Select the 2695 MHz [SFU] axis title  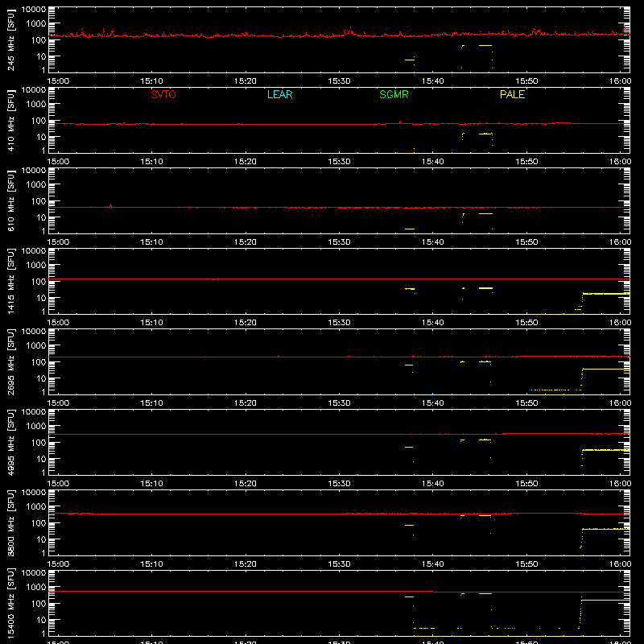click(x=11, y=361)
